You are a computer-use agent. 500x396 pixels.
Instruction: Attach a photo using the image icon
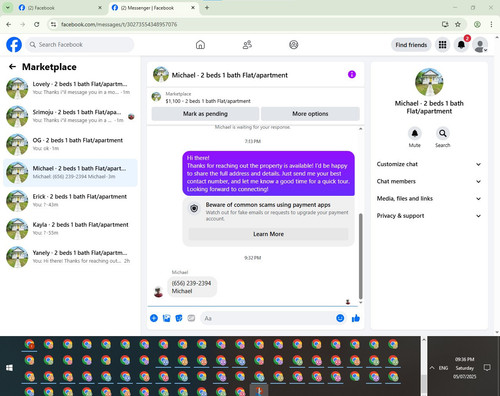(166, 318)
